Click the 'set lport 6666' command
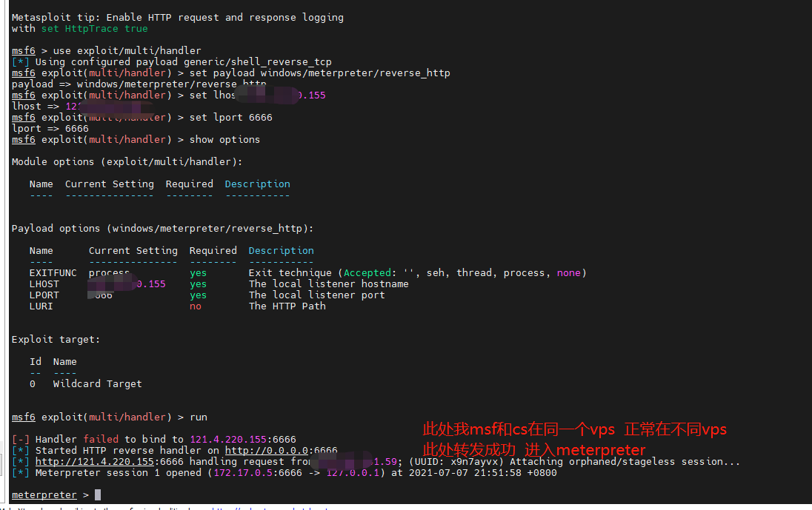 point(230,118)
